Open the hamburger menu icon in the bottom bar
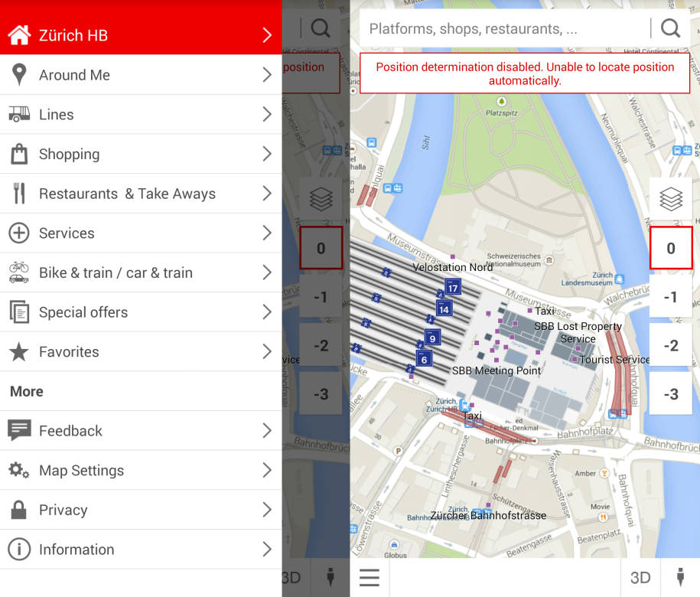The image size is (700, 597). (x=370, y=577)
